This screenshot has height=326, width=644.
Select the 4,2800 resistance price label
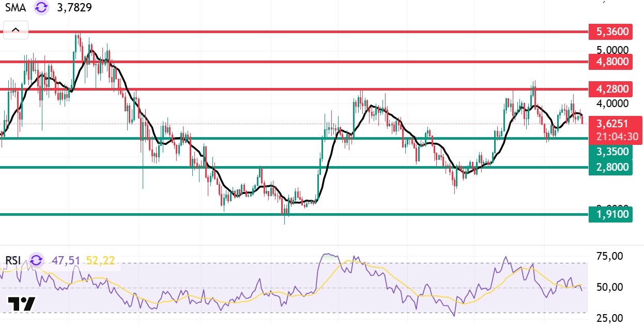610,89
